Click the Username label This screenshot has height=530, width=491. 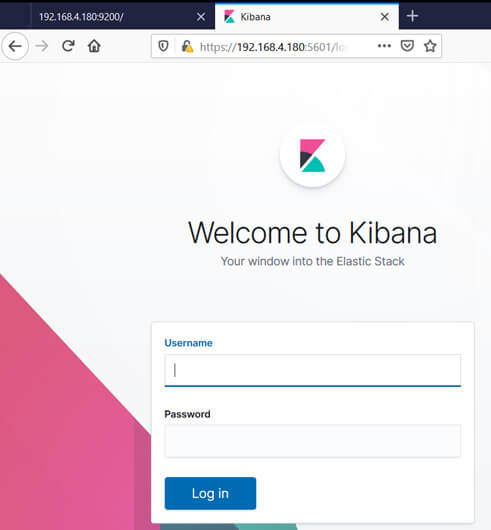[188, 343]
